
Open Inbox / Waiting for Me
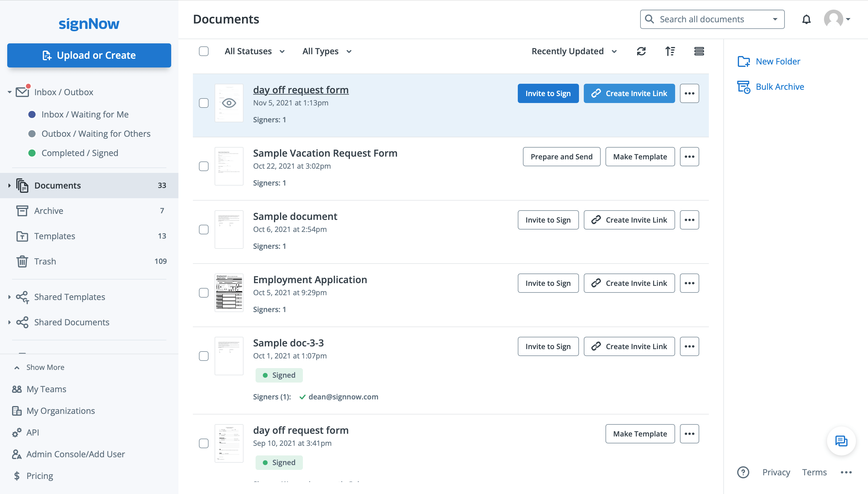85,114
